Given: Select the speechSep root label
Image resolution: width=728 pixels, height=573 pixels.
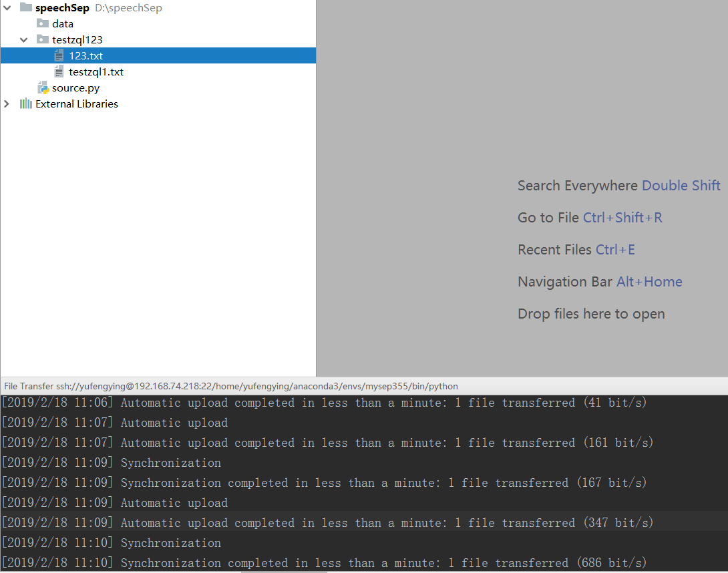Looking at the screenshot, I should coord(62,8).
